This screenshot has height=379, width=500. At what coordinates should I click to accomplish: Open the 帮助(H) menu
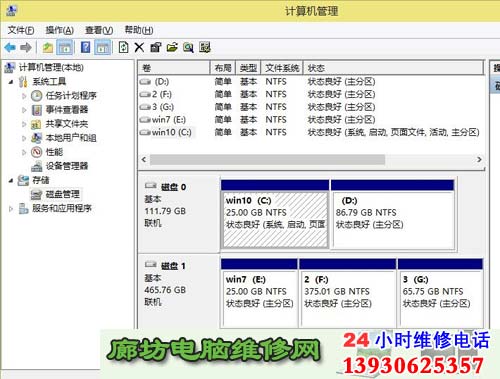[139, 30]
